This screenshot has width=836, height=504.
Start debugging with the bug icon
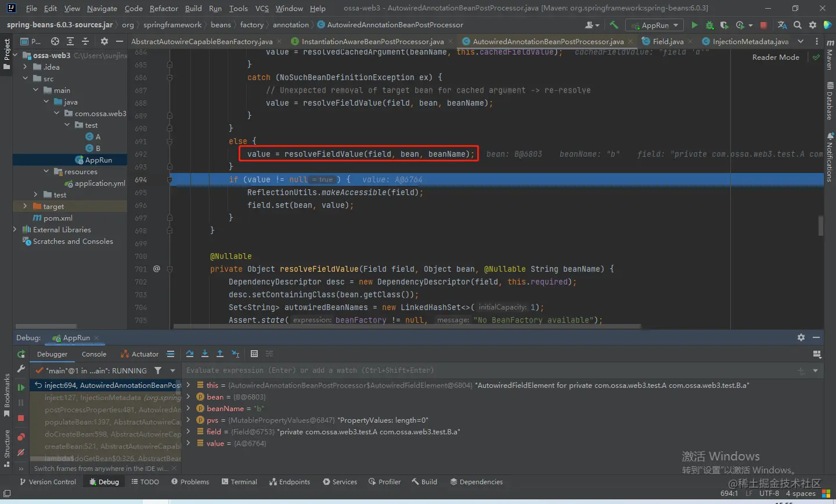point(709,25)
